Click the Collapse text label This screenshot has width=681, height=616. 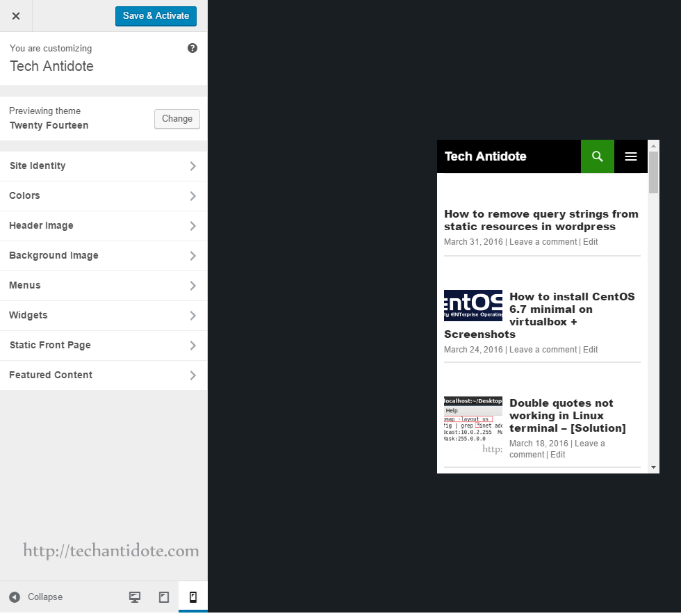[45, 597]
